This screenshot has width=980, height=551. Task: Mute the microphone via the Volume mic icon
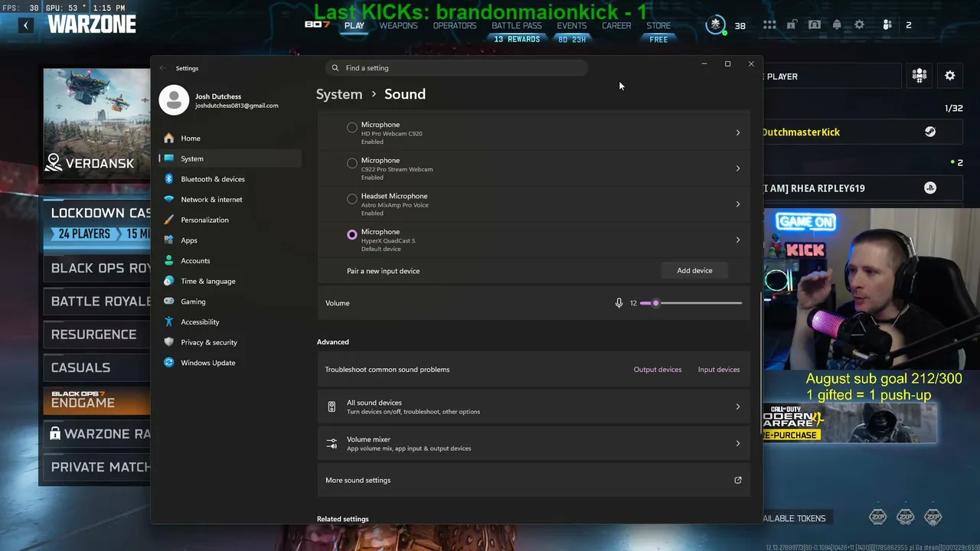point(619,303)
